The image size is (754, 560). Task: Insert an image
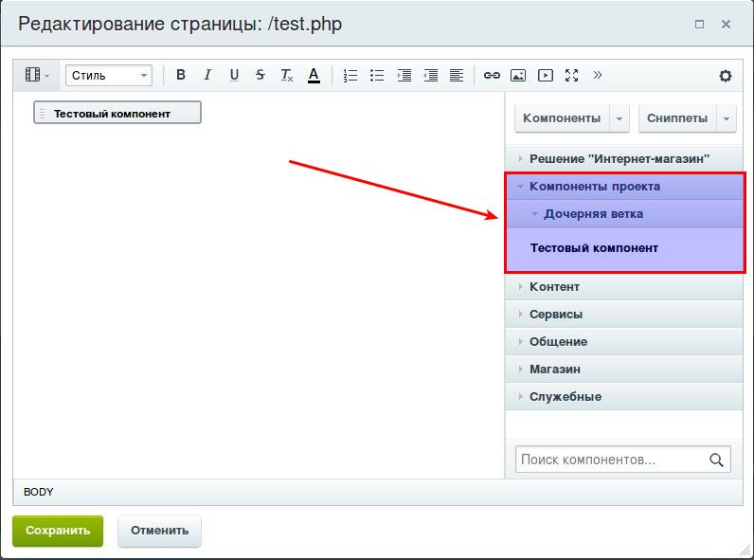pos(518,75)
